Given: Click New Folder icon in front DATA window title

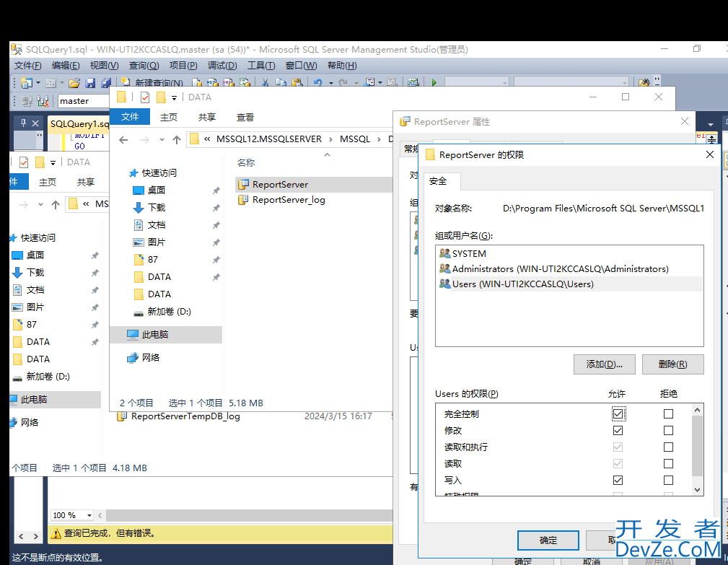Looking at the screenshot, I should pos(161,97).
